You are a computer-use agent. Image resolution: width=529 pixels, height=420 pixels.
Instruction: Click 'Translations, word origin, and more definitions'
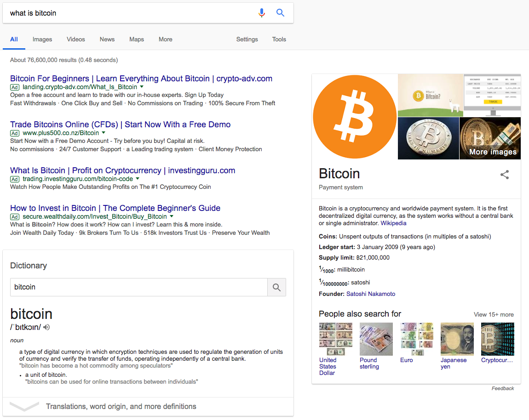(x=121, y=407)
